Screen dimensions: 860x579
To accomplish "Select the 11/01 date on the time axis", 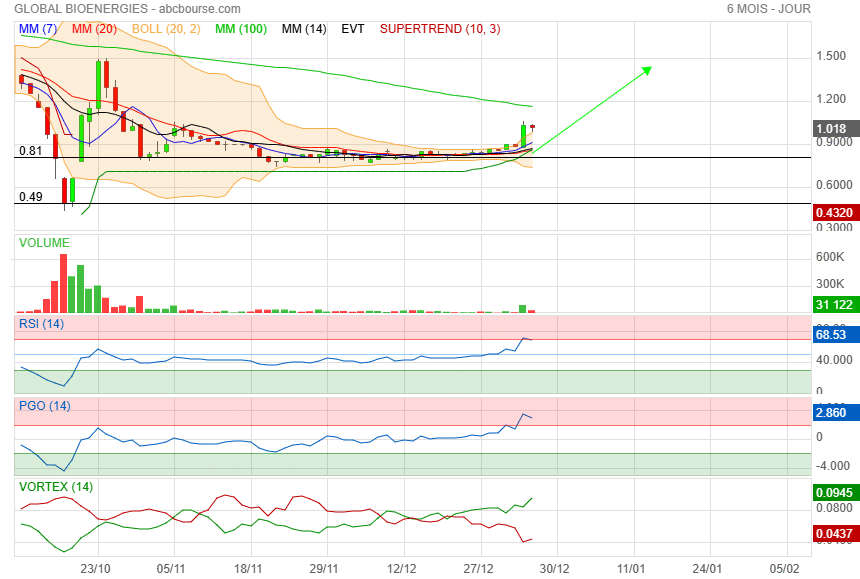I will click(631, 569).
